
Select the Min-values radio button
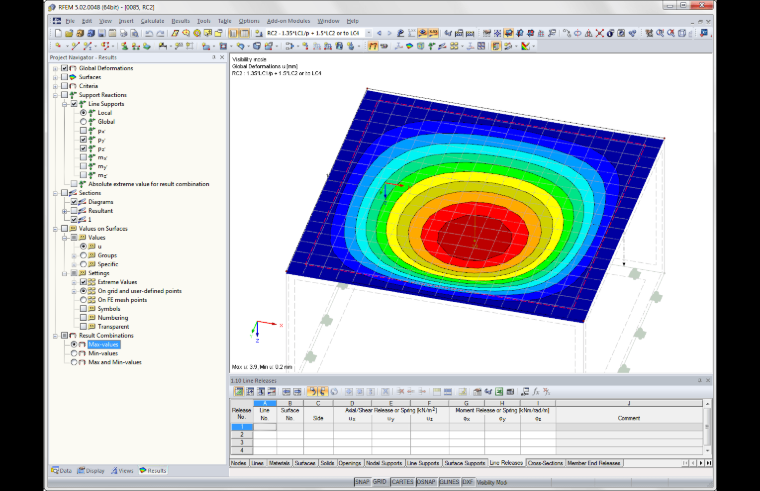[x=74, y=353]
